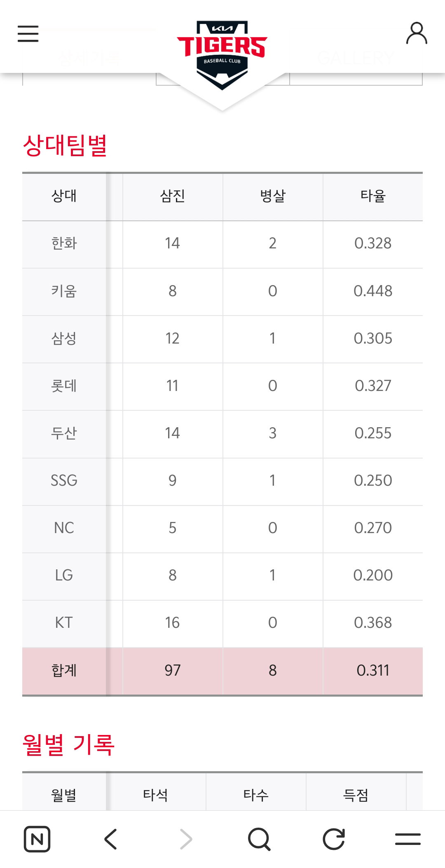This screenshot has height=868, width=445.
Task: Open the browser two-line menu icon
Action: pos(408,839)
